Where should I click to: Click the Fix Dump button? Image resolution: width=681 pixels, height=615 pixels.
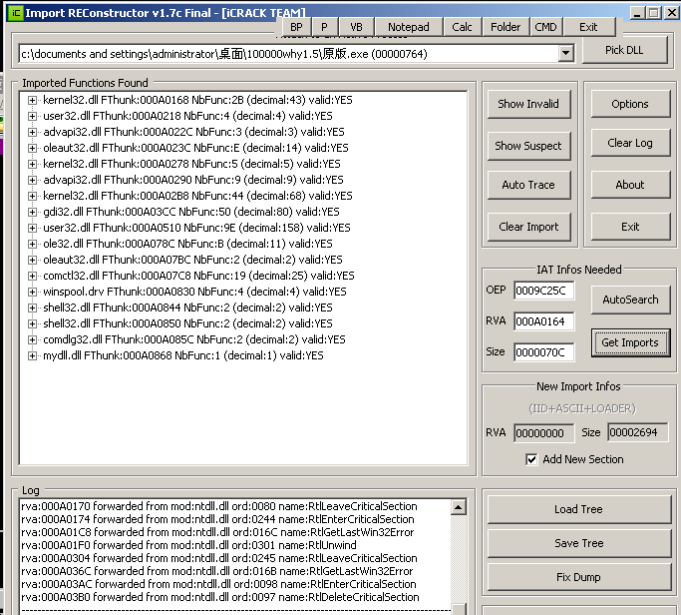click(x=578, y=577)
